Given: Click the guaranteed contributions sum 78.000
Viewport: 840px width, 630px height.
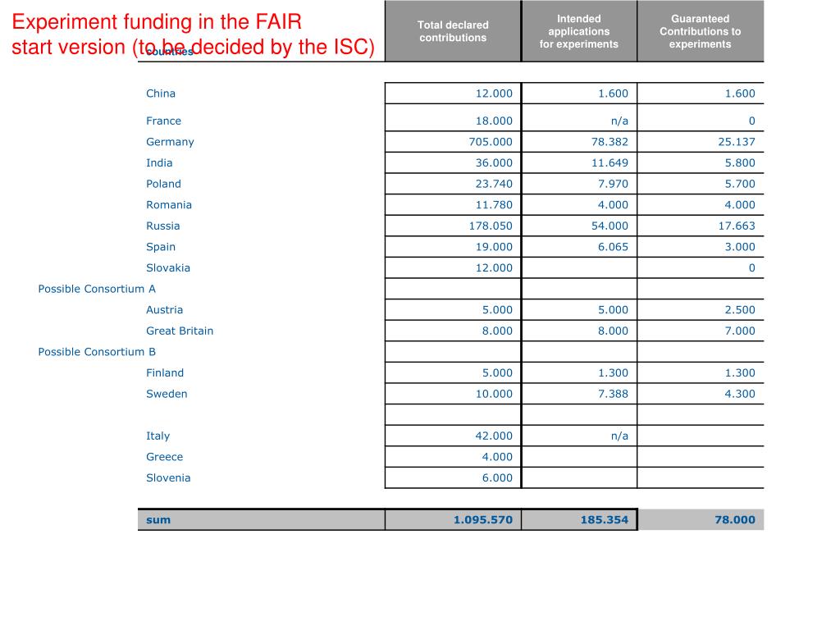Looking at the screenshot, I should [734, 519].
